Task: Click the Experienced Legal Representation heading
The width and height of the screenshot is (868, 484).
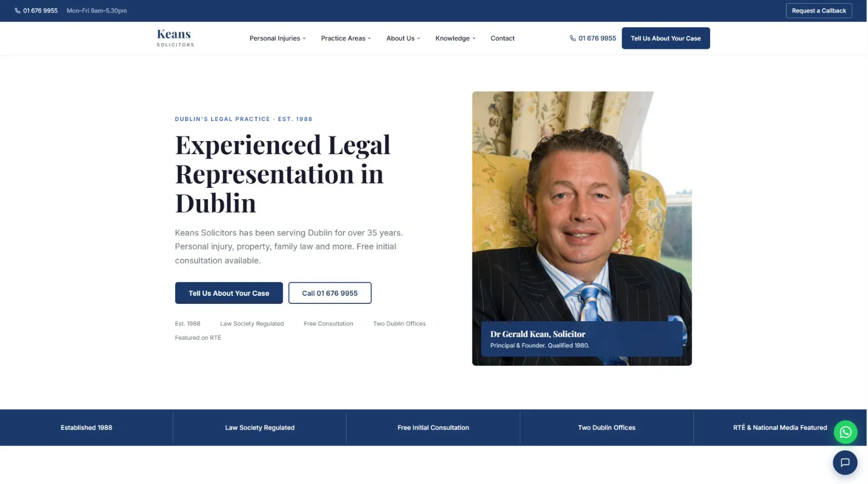Action: [283, 174]
